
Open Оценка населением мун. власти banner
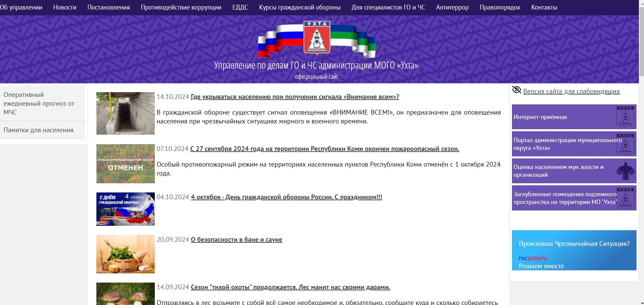[574, 171]
